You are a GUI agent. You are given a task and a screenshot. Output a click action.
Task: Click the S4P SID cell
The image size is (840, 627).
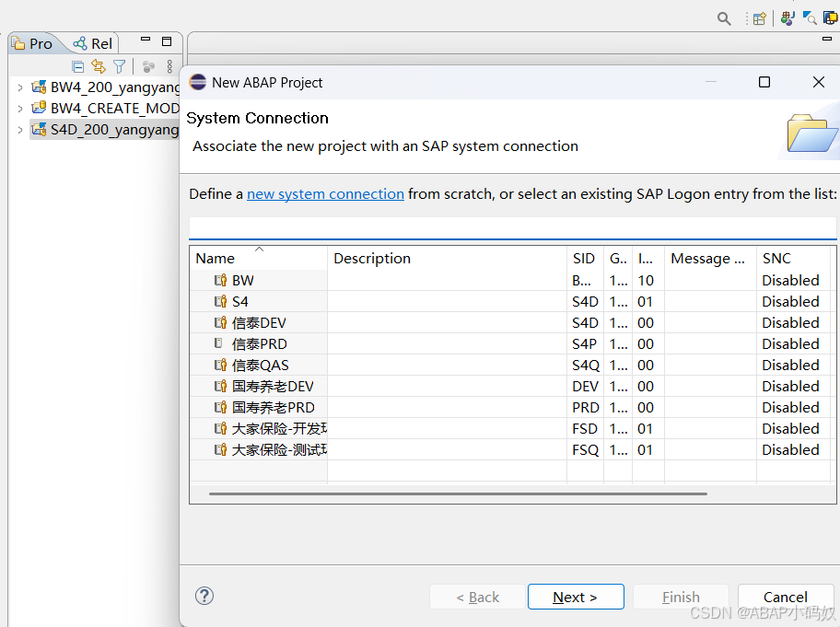[x=585, y=343]
